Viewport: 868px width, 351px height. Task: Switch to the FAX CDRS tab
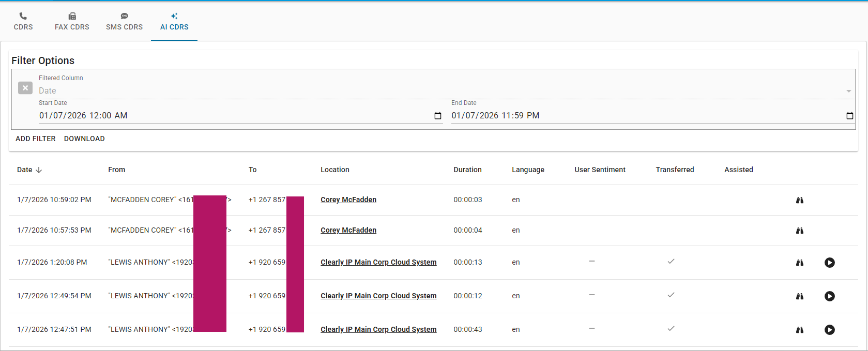(72, 21)
